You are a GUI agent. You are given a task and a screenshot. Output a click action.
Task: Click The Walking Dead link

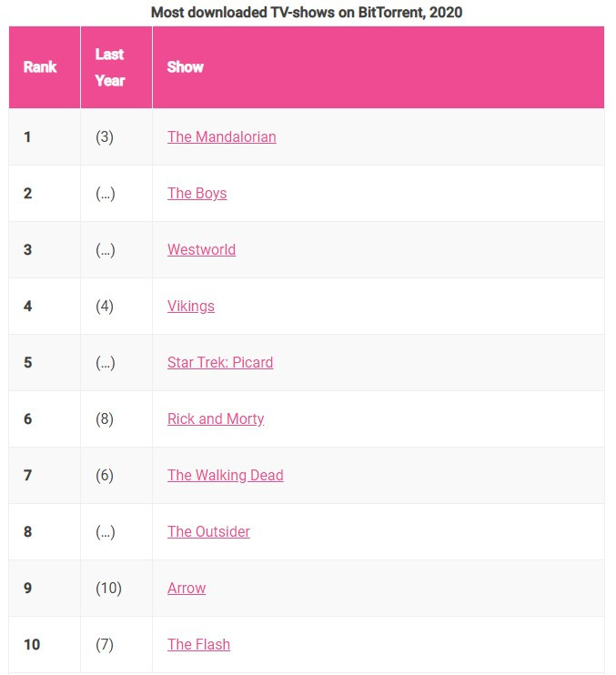click(226, 475)
